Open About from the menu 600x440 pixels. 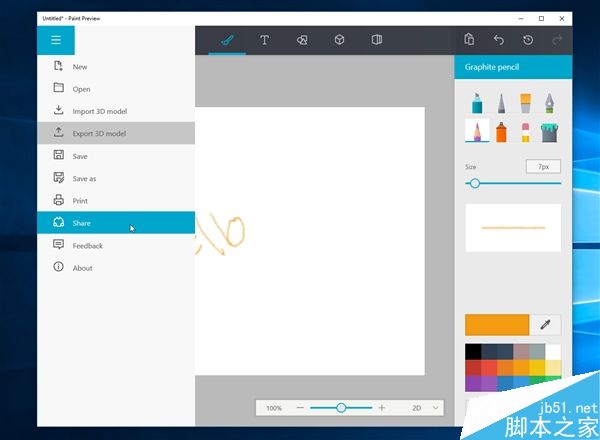pos(116,267)
